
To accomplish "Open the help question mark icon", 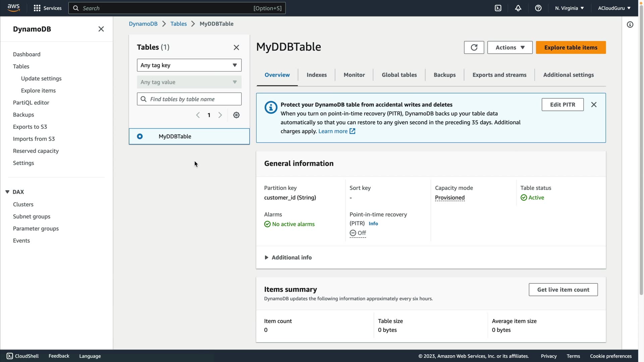I will click(538, 8).
